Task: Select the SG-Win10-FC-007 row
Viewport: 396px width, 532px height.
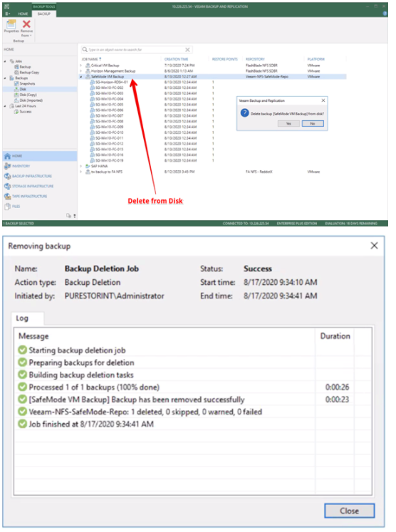Action: coord(213,115)
